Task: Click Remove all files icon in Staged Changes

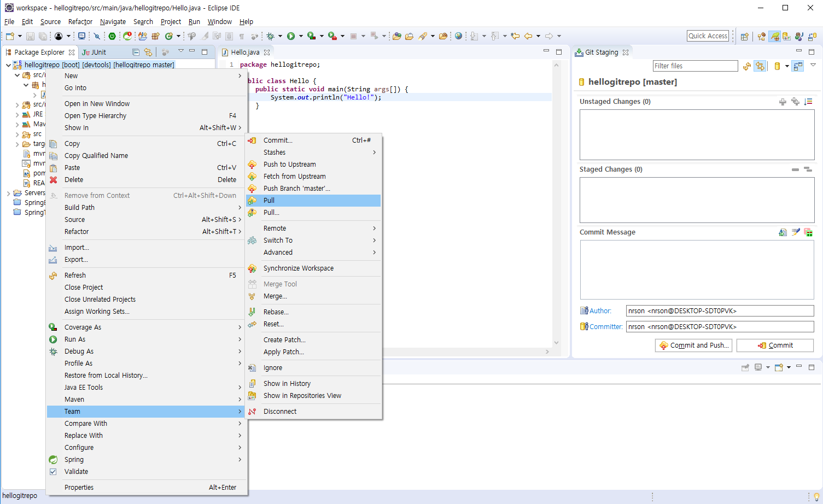Action: pyautogui.click(x=808, y=169)
